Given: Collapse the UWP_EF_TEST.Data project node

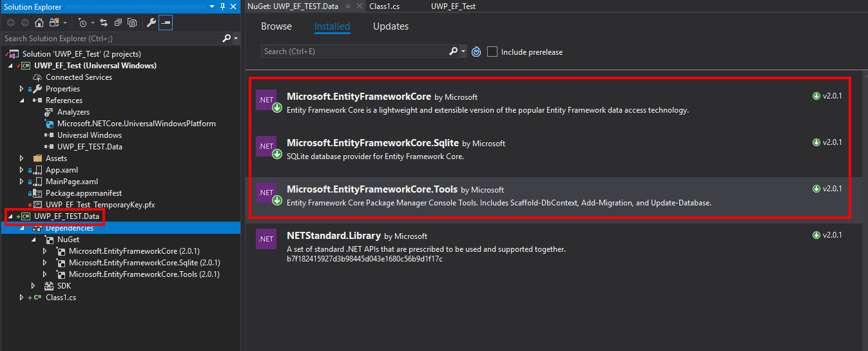Looking at the screenshot, I should click(x=10, y=216).
